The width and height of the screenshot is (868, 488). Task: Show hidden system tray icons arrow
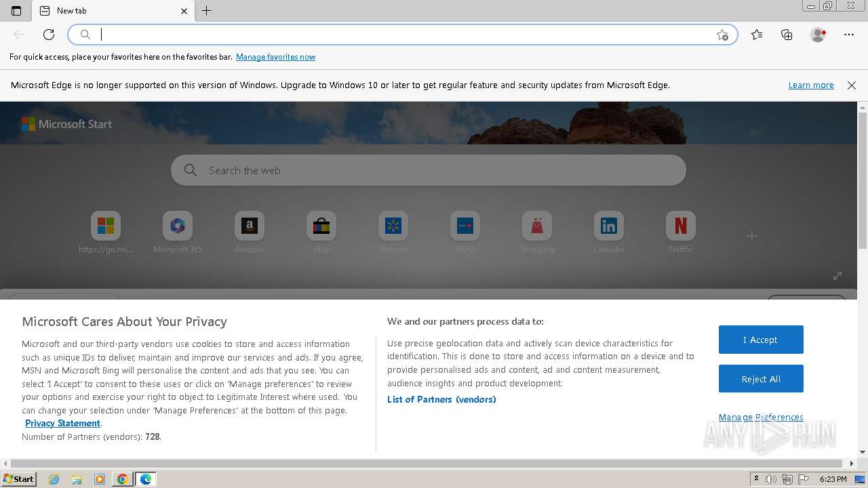click(756, 479)
